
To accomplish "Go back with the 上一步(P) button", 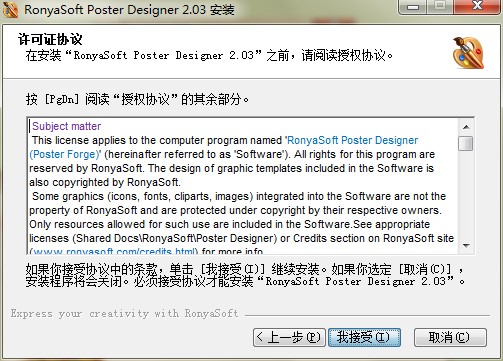I will tap(289, 337).
